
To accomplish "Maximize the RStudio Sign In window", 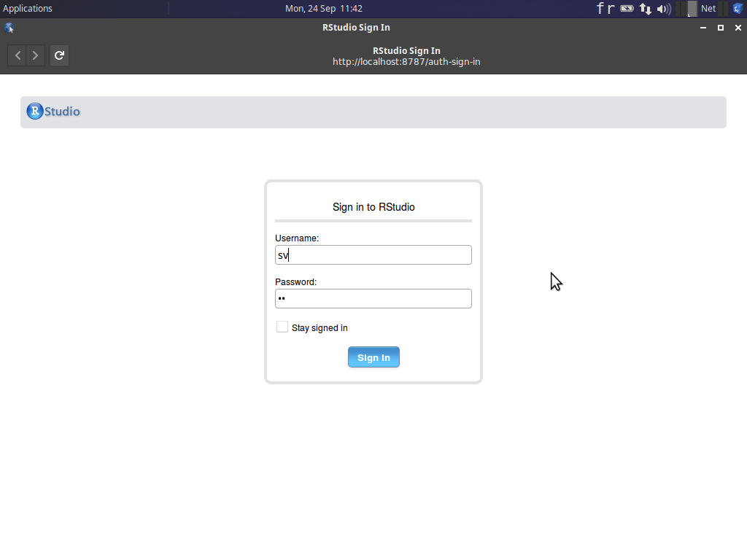I will tap(721, 28).
